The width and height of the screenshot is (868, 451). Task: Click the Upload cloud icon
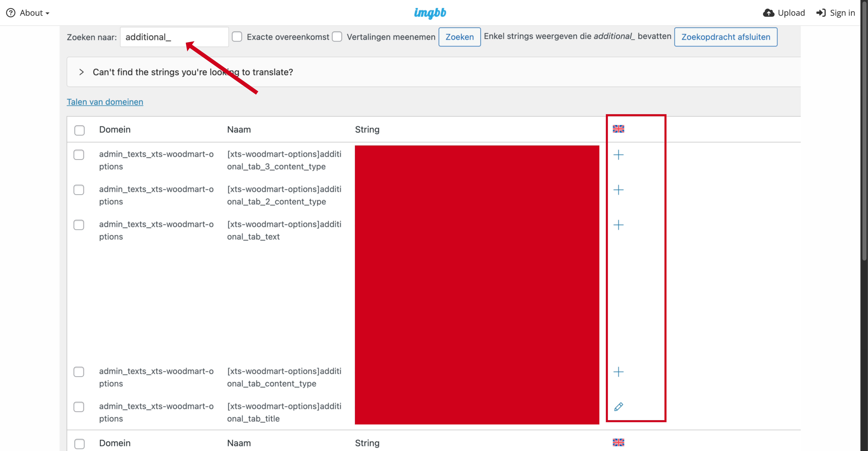(x=769, y=13)
